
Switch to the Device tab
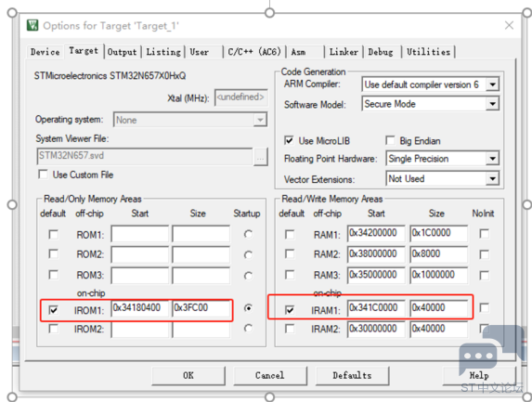pyautogui.click(x=45, y=52)
